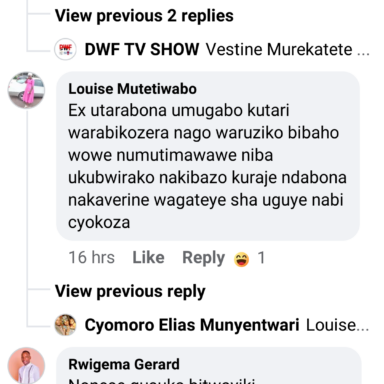
Task: Like Louise Mutetiwabo's comment
Action: click(x=148, y=257)
